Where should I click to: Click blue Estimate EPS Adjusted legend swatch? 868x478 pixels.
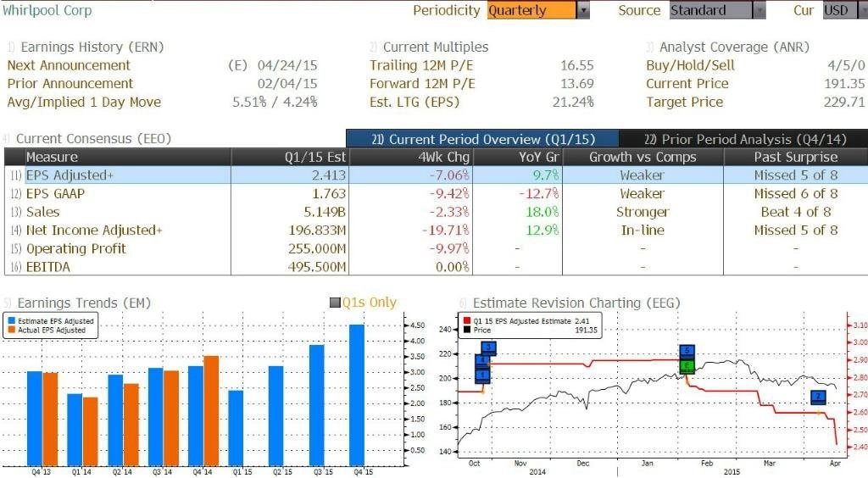click(x=12, y=321)
